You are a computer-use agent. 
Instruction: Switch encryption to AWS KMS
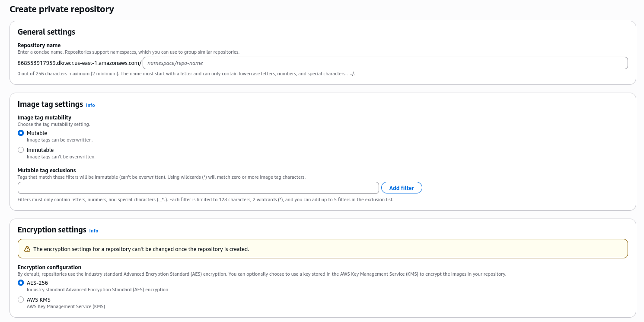click(x=20, y=299)
